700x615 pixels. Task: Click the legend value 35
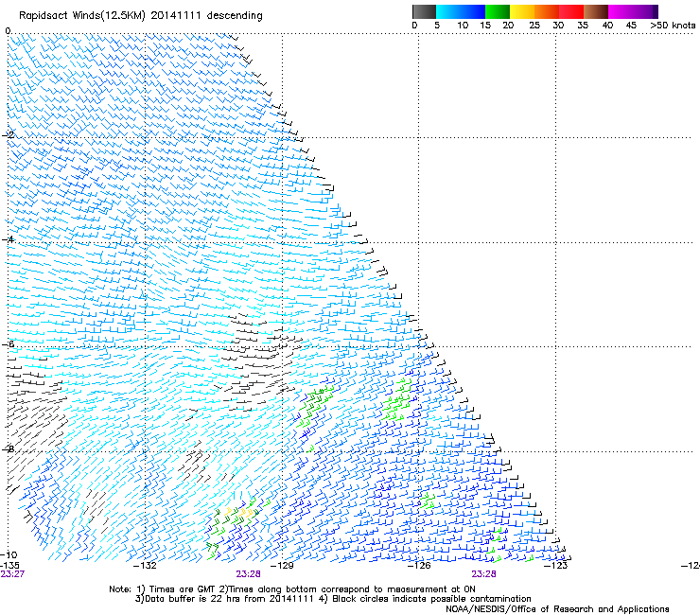pyautogui.click(x=583, y=25)
